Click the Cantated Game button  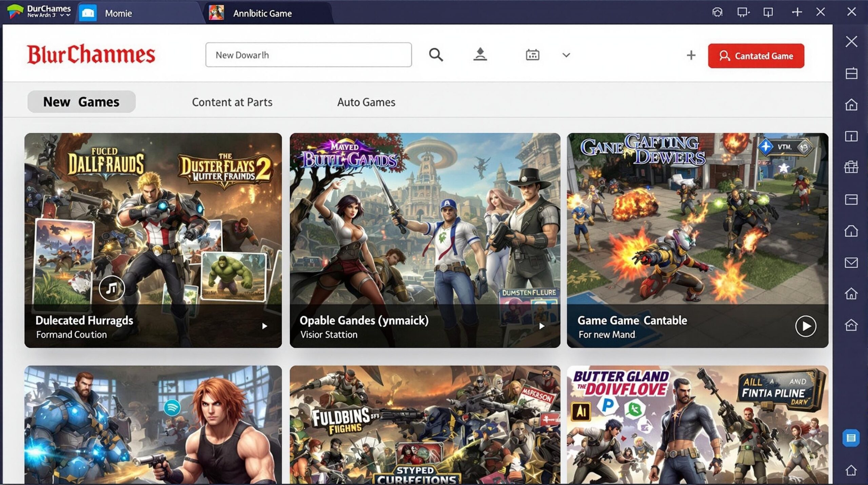point(756,56)
